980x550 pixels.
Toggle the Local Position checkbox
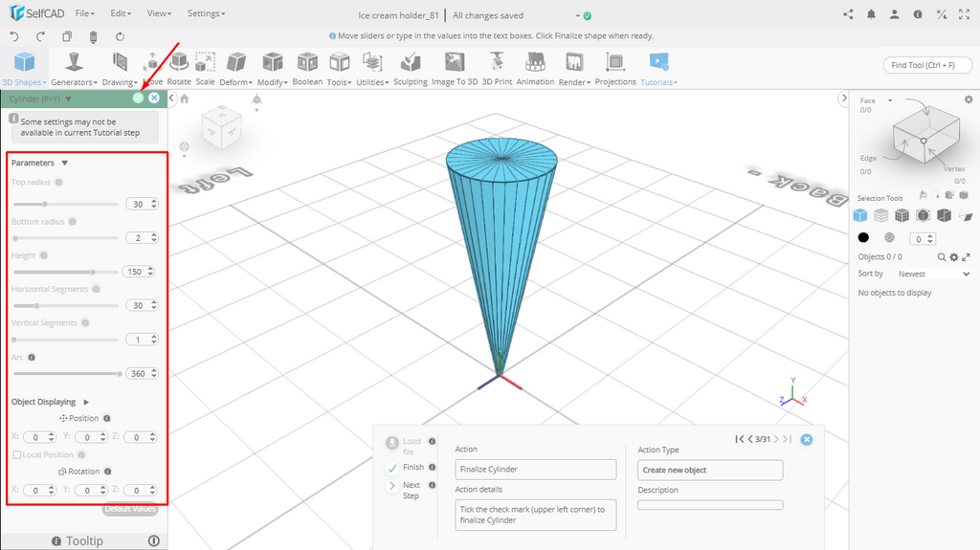(x=17, y=455)
